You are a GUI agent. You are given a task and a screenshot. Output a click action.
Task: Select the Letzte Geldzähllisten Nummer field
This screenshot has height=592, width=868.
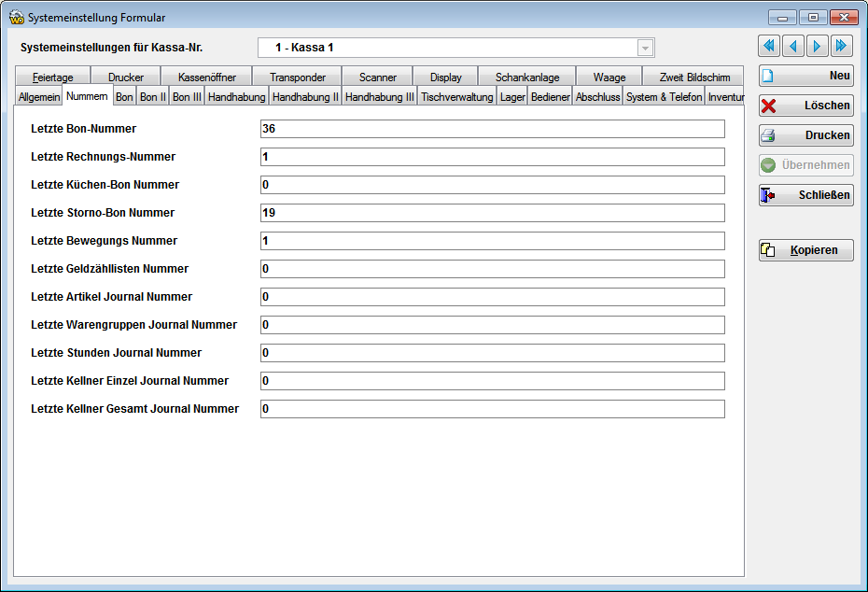pos(492,269)
